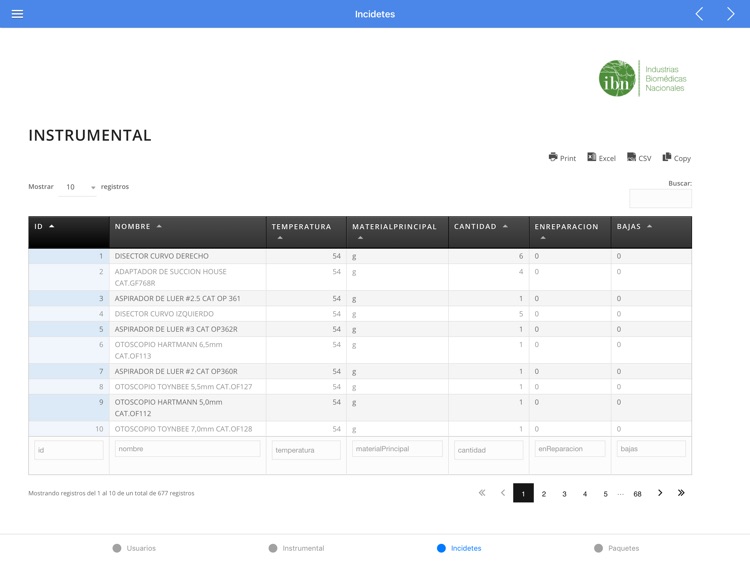Image resolution: width=750 pixels, height=562 pixels.
Task: Go to next screen arrow
Action: pyautogui.click(x=730, y=14)
